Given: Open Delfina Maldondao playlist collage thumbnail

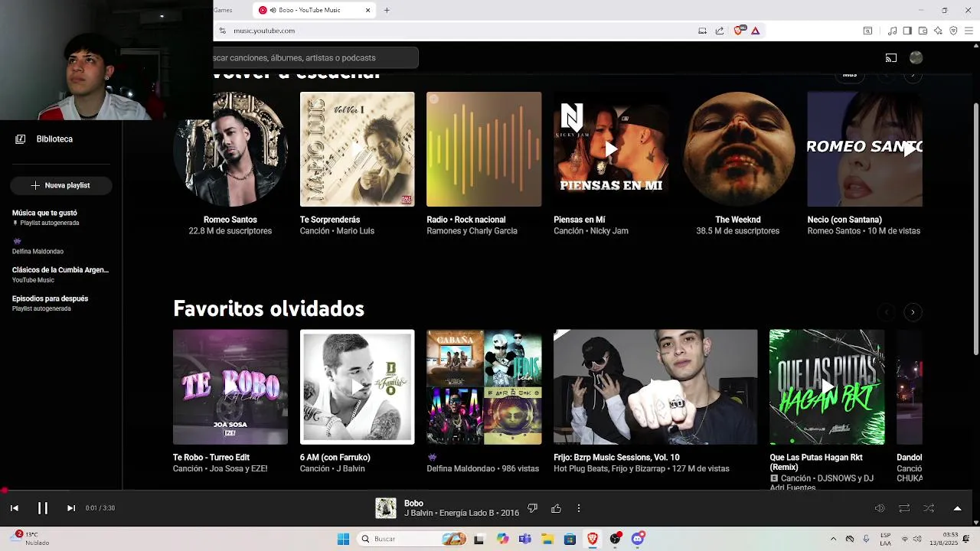Looking at the screenshot, I should [x=484, y=387].
